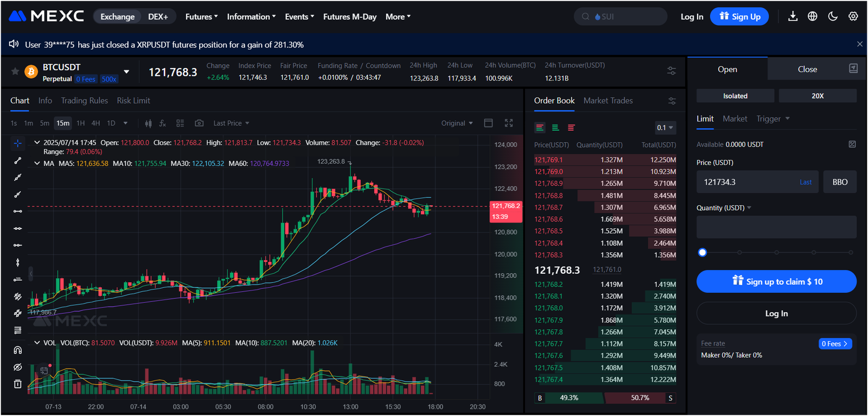868x416 pixels.
Task: Select the 1H timeframe
Action: coord(81,123)
